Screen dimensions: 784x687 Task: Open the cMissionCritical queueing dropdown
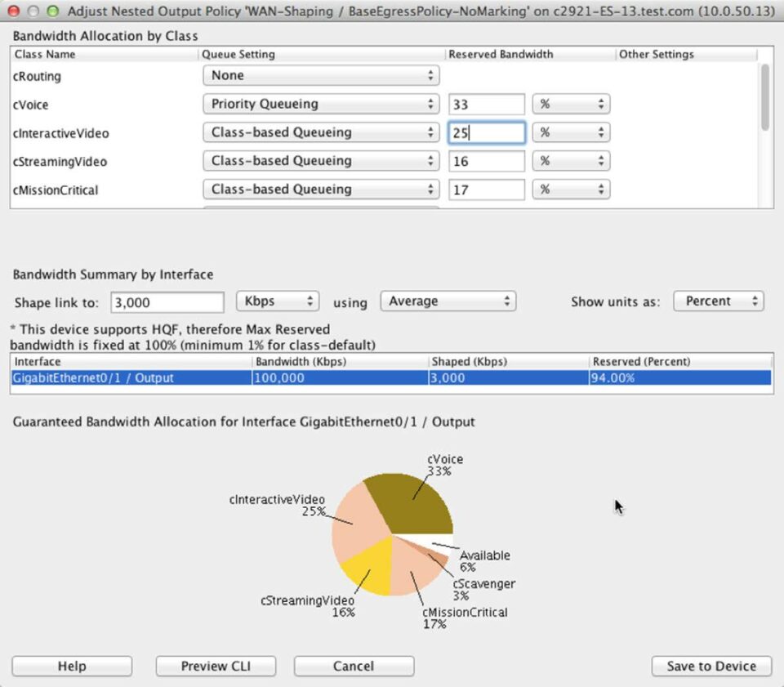320,190
